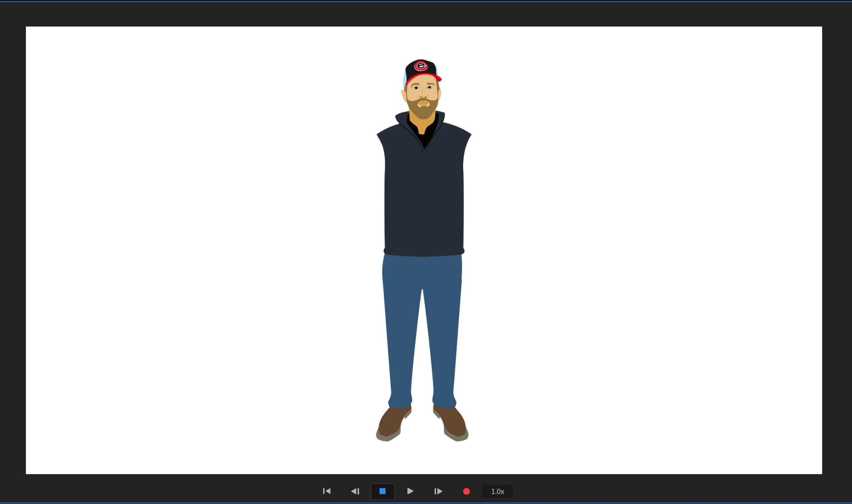This screenshot has width=852, height=504.
Task: Click the puppet's left-side brown shoe
Action: [x=391, y=423]
